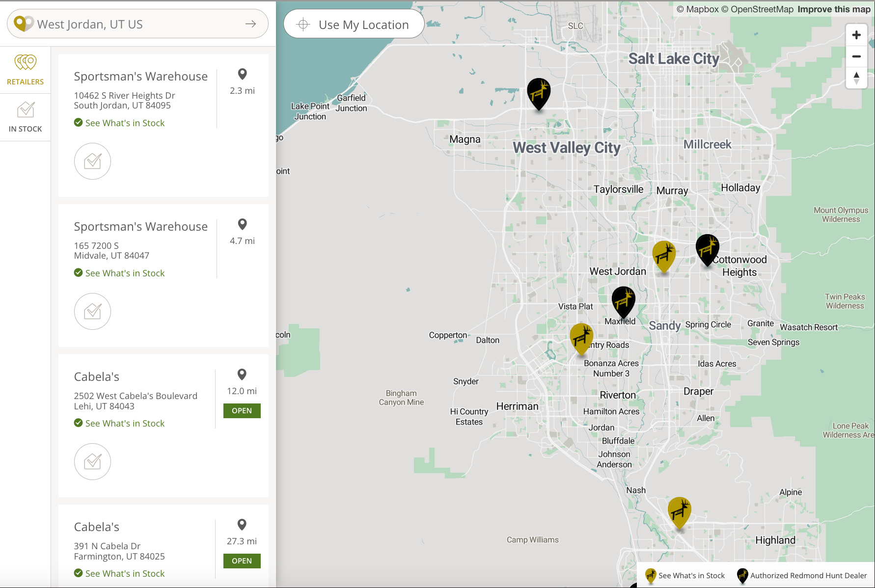The image size is (875, 588).
Task: Select the black marker at Cottonwood Heights
Action: pyautogui.click(x=708, y=249)
